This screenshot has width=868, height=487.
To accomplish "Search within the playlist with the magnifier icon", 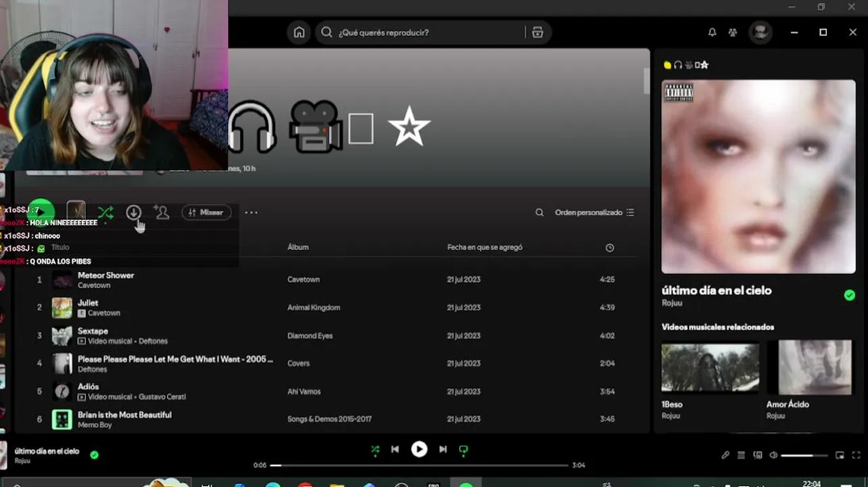I will 539,212.
